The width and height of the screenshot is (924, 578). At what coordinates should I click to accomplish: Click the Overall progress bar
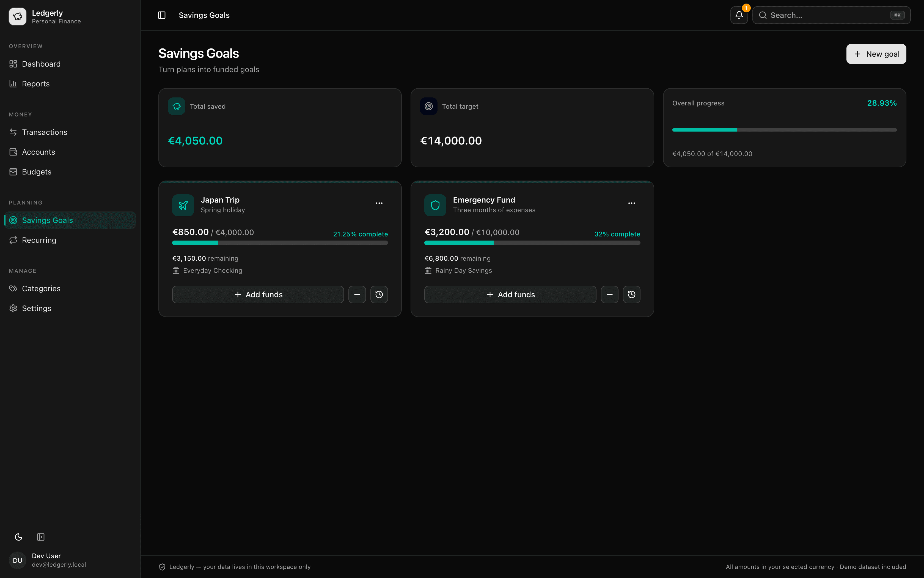[784, 130]
